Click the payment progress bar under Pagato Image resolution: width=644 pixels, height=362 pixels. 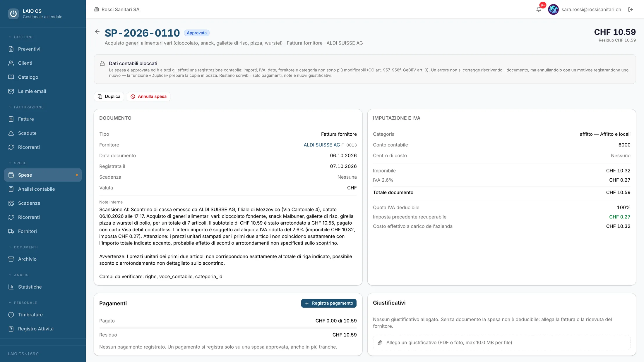(228, 328)
